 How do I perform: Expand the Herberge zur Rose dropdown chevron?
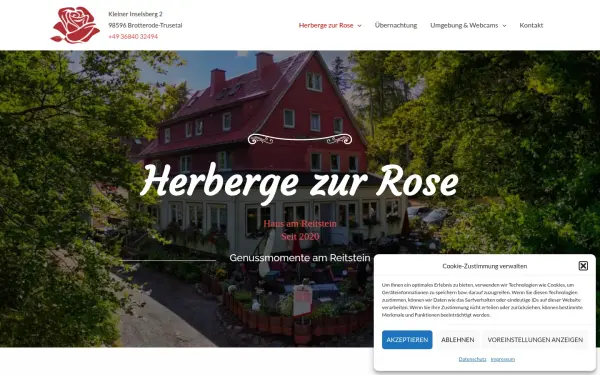(x=359, y=26)
